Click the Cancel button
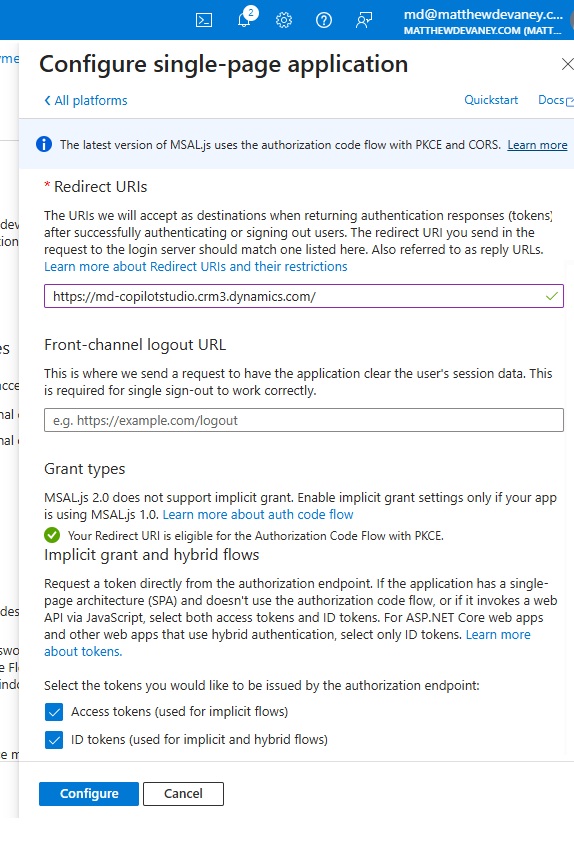The image size is (574, 846). pos(183,794)
